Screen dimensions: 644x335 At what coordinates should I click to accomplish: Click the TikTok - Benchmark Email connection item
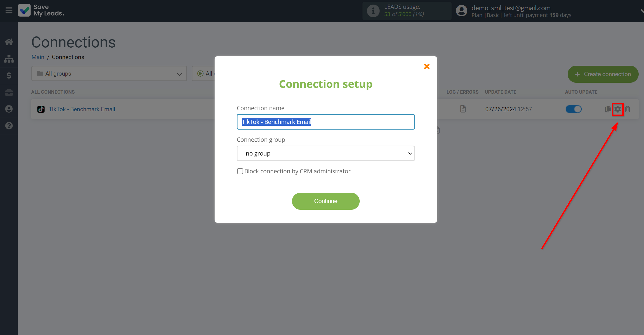click(82, 109)
